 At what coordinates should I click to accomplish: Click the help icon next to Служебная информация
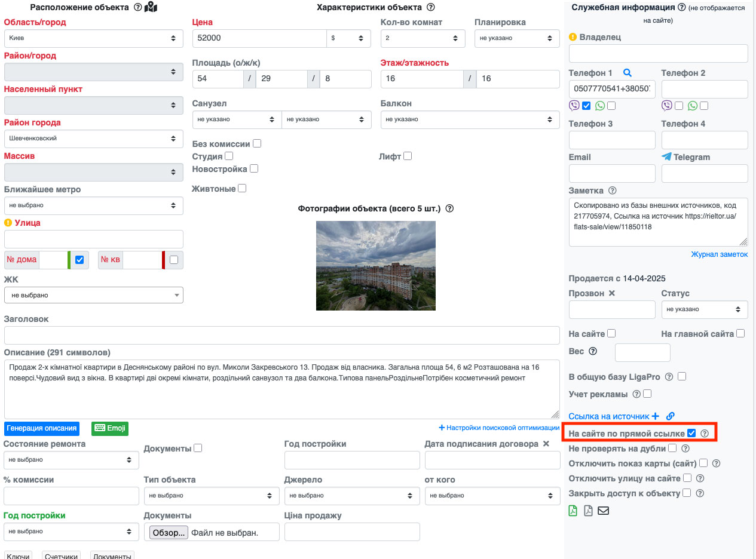pyautogui.click(x=681, y=7)
